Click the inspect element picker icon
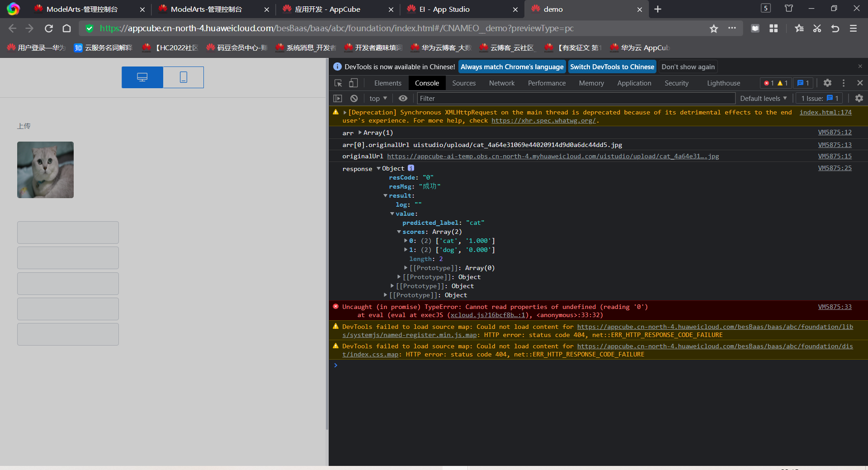868x470 pixels. (x=338, y=83)
